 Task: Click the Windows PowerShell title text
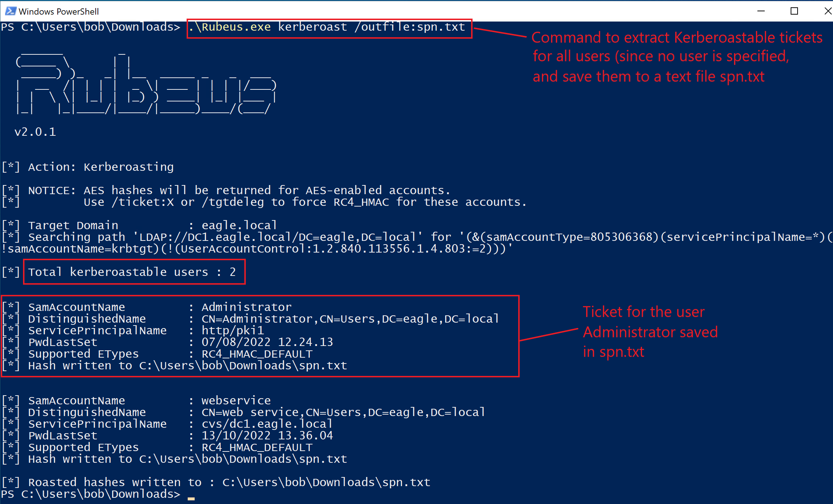pyautogui.click(x=58, y=11)
